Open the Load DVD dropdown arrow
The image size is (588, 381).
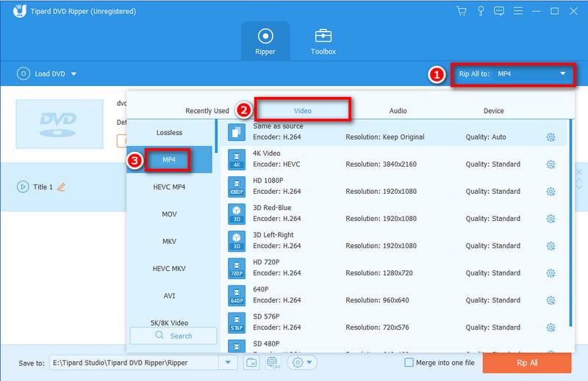[73, 73]
